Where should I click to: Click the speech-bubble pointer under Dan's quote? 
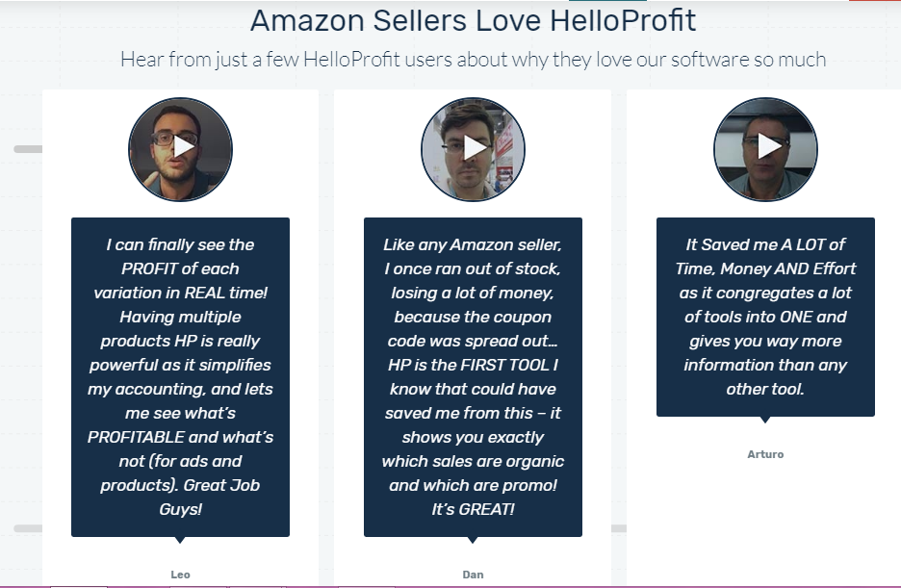473,540
